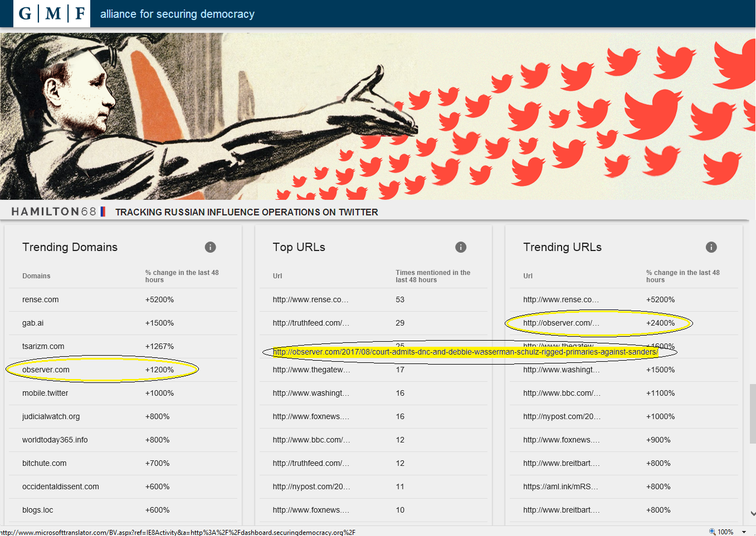Click the scrollbar down arrow
Viewport: 756px width, 536px height.
pyautogui.click(x=753, y=514)
